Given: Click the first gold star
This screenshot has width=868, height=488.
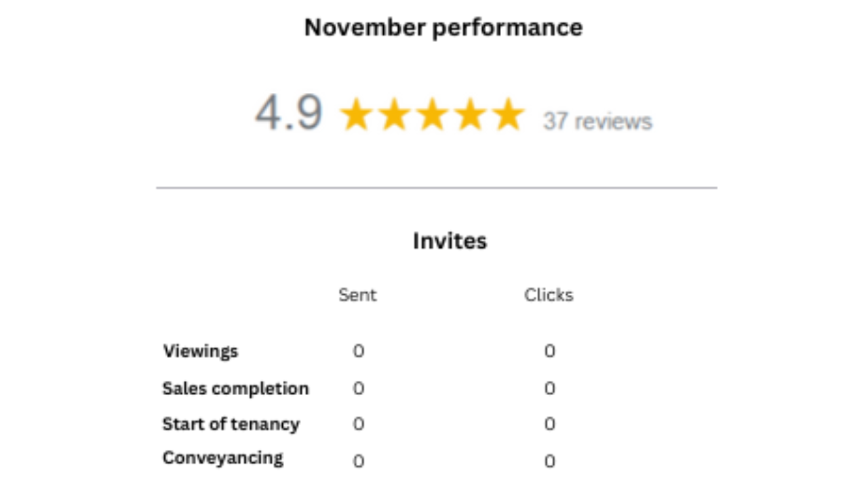Looking at the screenshot, I should tap(355, 114).
